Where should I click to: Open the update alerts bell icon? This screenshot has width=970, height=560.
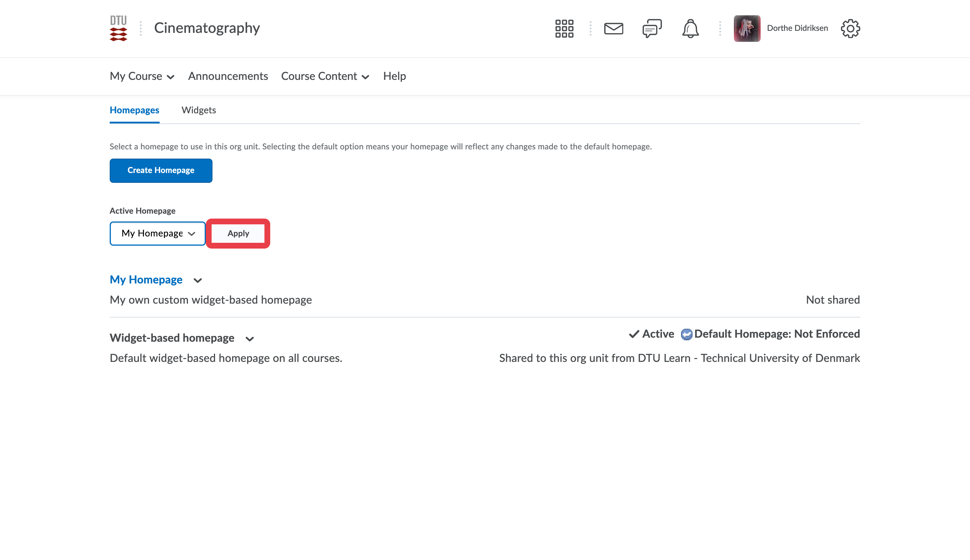click(x=690, y=29)
